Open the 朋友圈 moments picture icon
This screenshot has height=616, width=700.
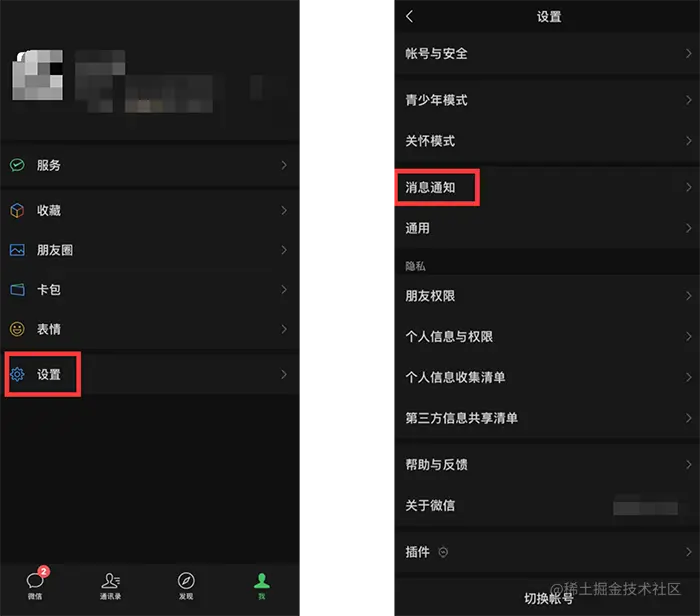17,250
